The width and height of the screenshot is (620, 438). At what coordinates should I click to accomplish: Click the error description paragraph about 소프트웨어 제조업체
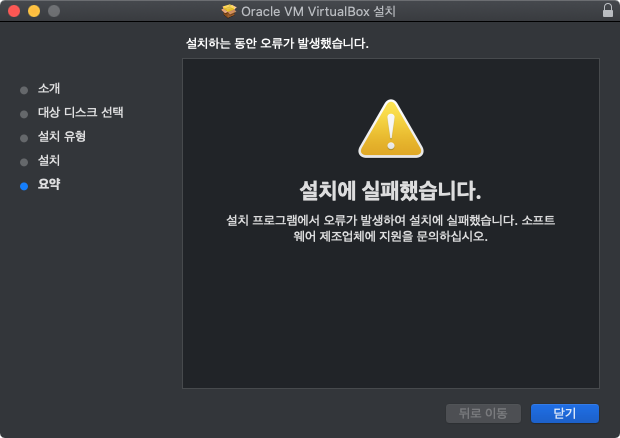[x=390, y=228]
